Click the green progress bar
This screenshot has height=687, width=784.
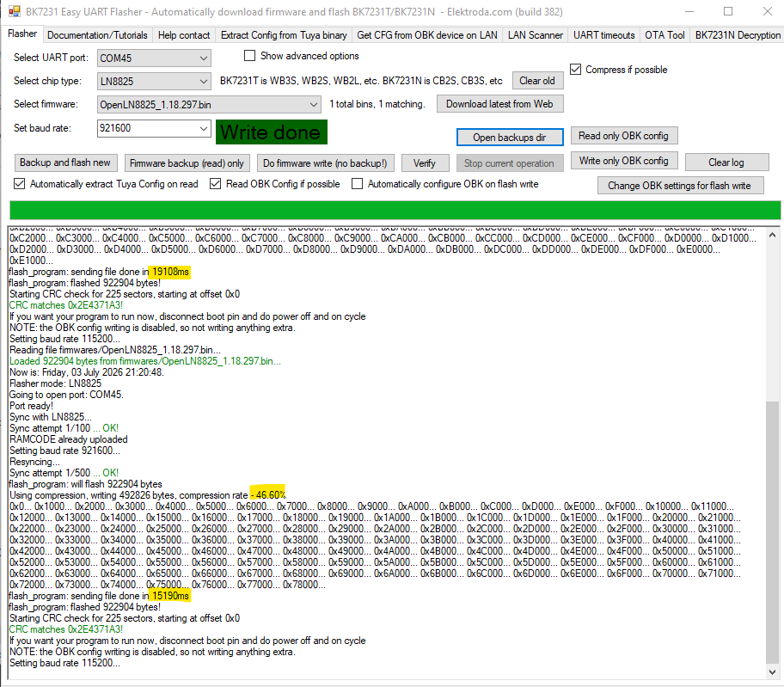tap(395, 210)
